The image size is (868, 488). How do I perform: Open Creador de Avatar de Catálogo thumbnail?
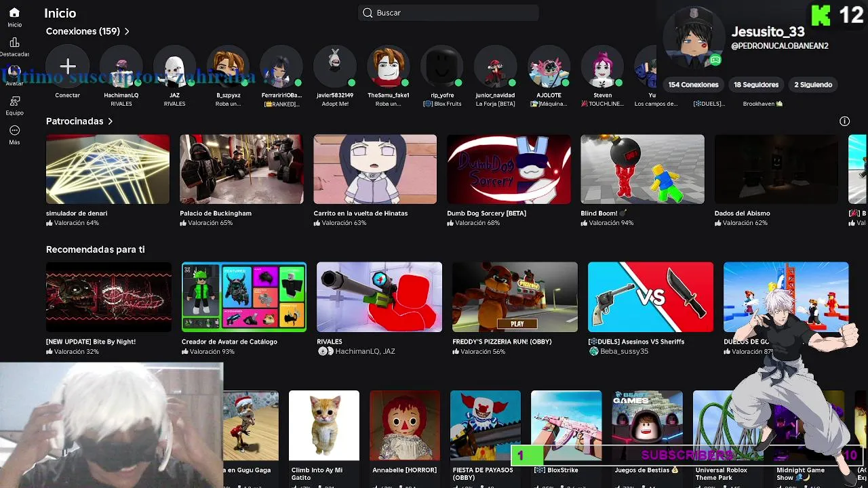pyautogui.click(x=244, y=297)
